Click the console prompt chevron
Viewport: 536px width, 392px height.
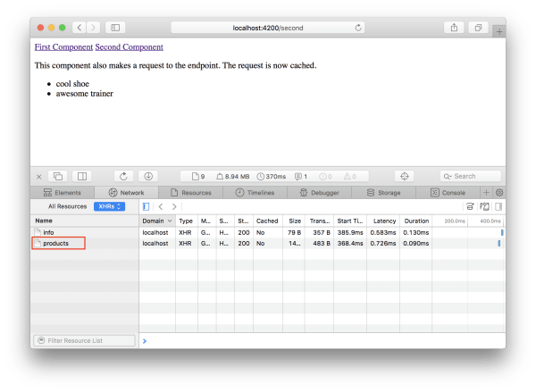145,341
